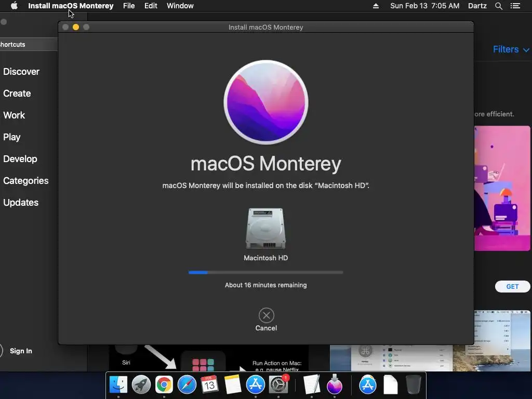Viewport: 532px width, 399px height.
Task: Open Notes from the Dock
Action: click(x=232, y=385)
